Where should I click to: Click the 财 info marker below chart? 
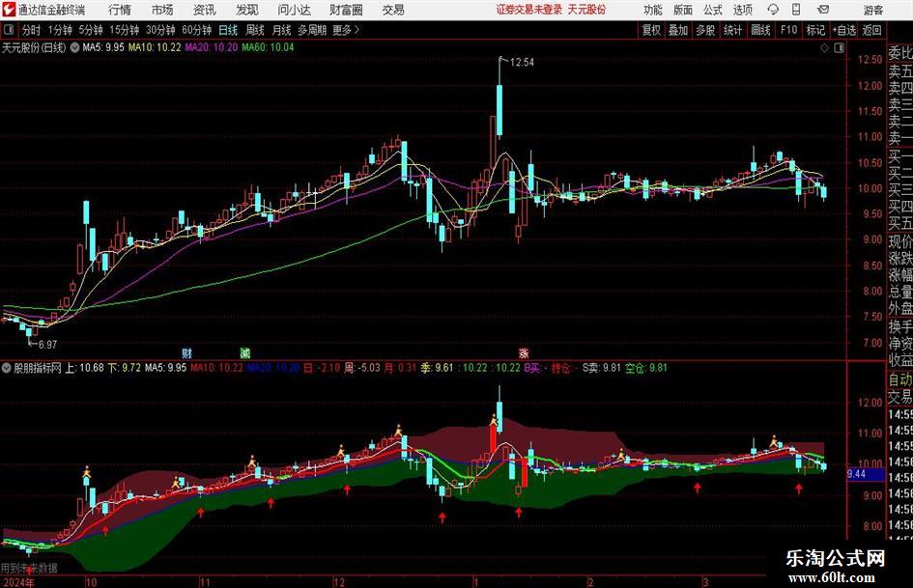(x=186, y=352)
